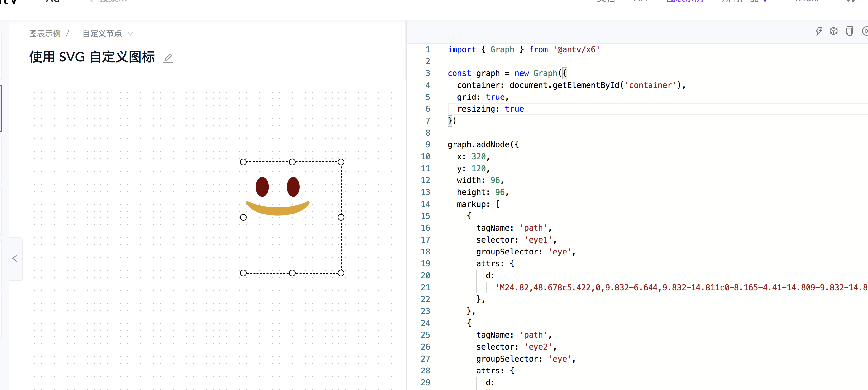Open the version 1.18.0 dropdown
The image size is (868, 390).
click(x=808, y=1)
